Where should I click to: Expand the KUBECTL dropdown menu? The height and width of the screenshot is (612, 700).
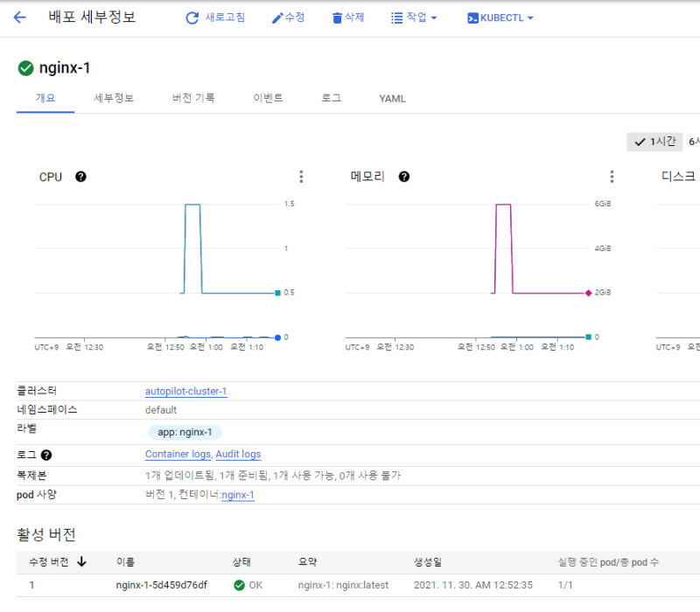(500, 17)
